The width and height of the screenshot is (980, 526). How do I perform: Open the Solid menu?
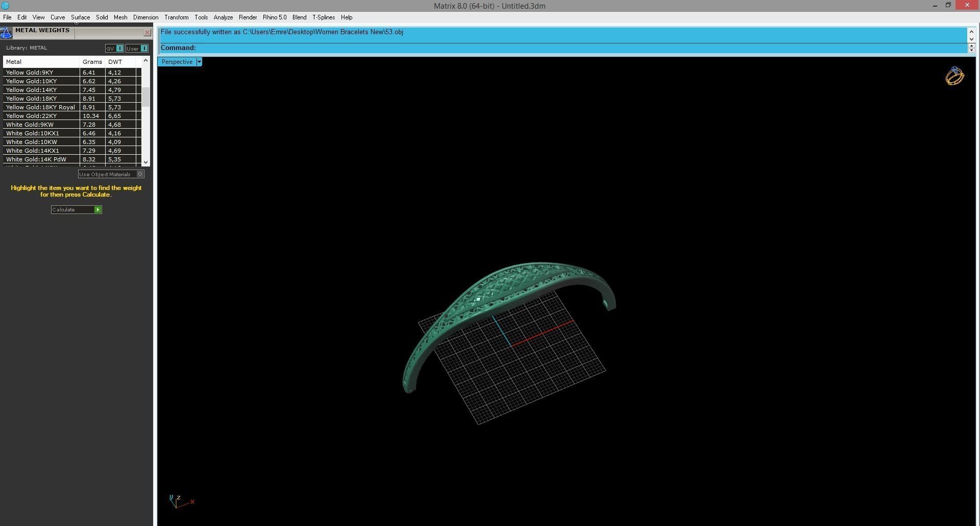coord(102,17)
